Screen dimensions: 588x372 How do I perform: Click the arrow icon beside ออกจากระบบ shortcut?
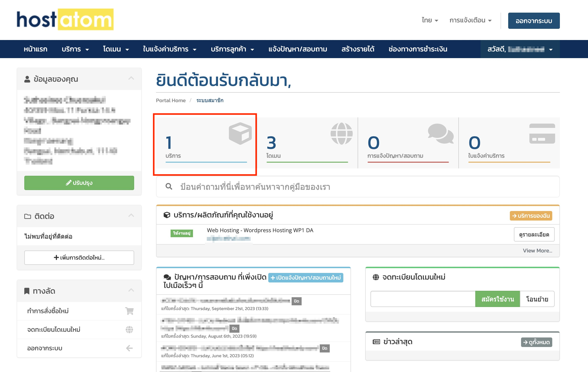point(129,348)
